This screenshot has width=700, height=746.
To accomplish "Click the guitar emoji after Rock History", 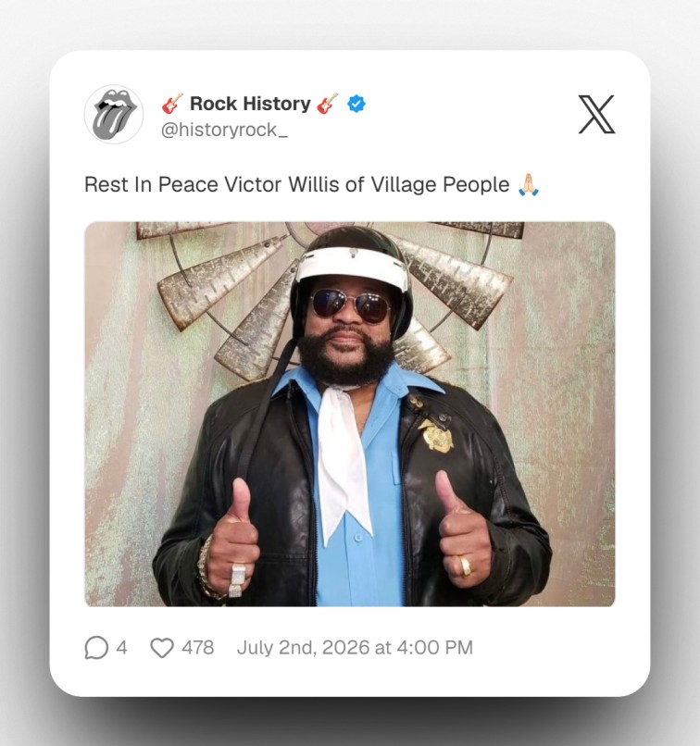I will 328,104.
